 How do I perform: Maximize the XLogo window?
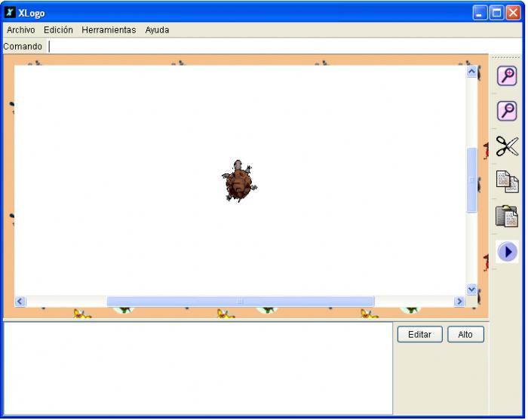(496, 13)
